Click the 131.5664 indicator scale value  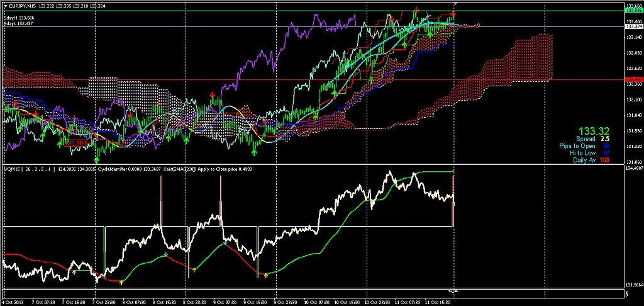coord(634,285)
